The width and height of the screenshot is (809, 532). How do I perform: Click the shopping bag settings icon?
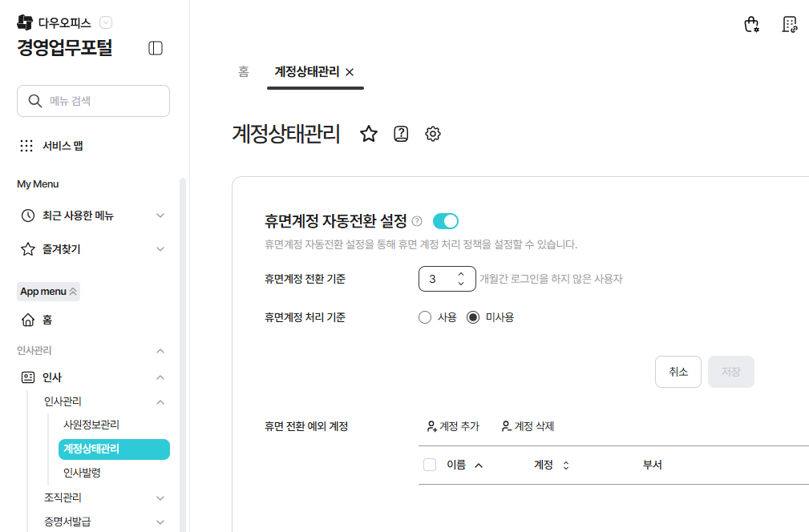[x=751, y=24]
